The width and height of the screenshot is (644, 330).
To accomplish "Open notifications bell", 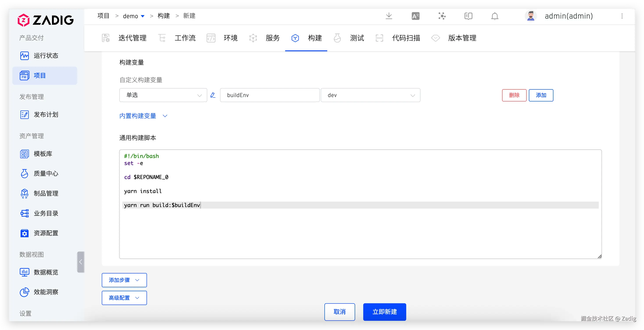I will coord(494,16).
